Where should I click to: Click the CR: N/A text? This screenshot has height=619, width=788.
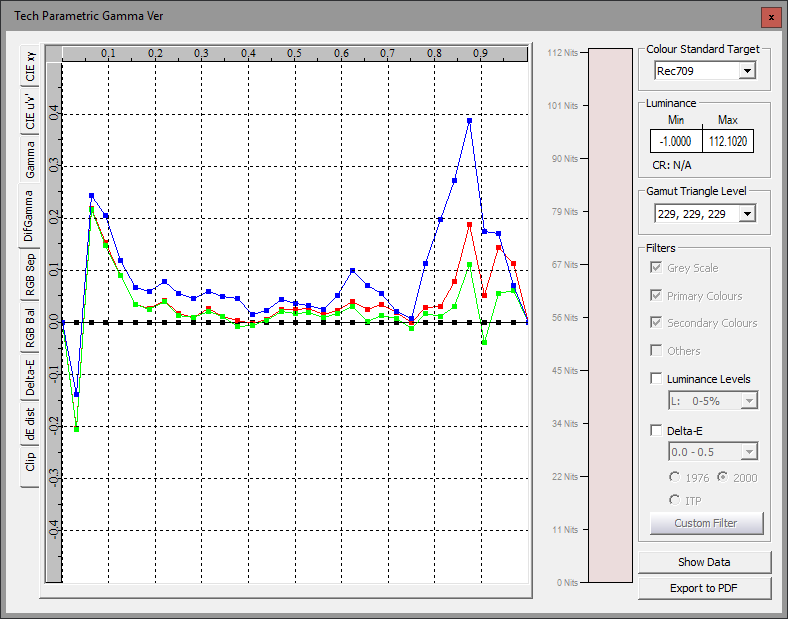(x=671, y=165)
